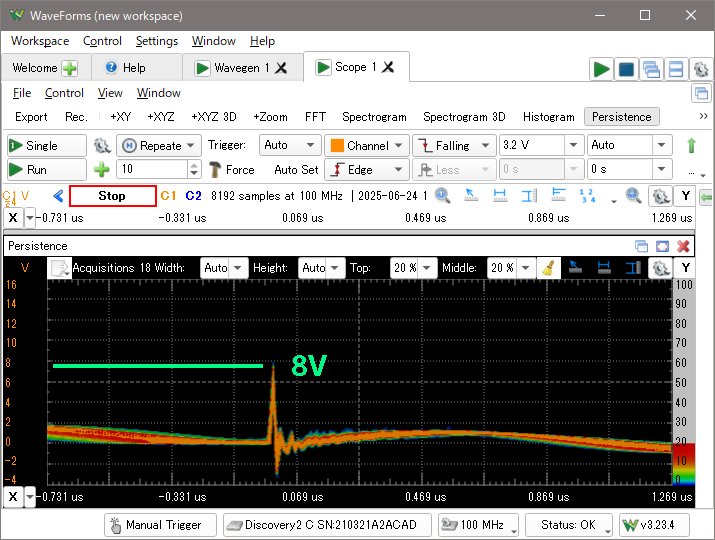Click persistence export document icon
Viewport: 715px width, 540px height.
coord(60,268)
